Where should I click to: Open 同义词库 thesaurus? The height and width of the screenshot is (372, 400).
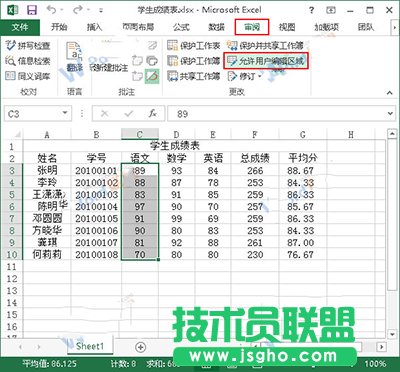pos(28,76)
